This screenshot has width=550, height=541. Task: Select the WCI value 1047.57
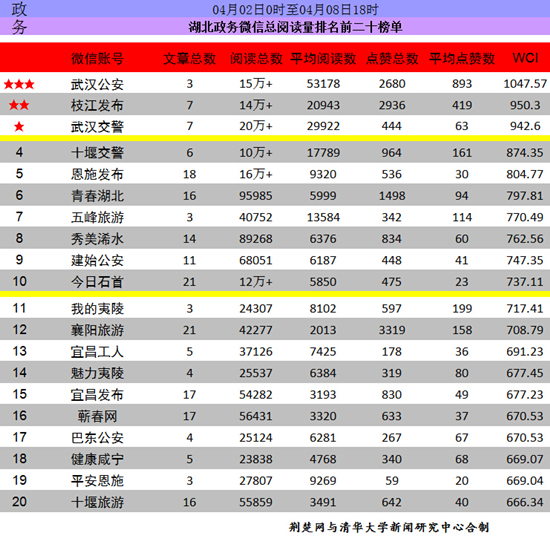(525, 84)
